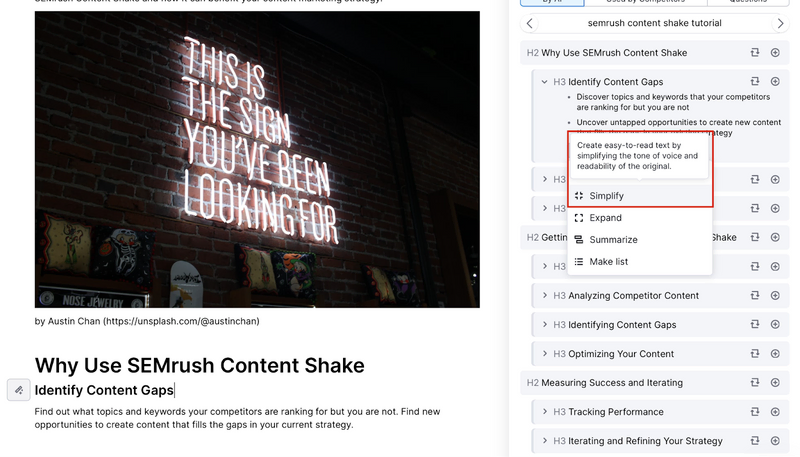Choose Summarize from the AI menu
The width and height of the screenshot is (800, 457).
(x=640, y=240)
